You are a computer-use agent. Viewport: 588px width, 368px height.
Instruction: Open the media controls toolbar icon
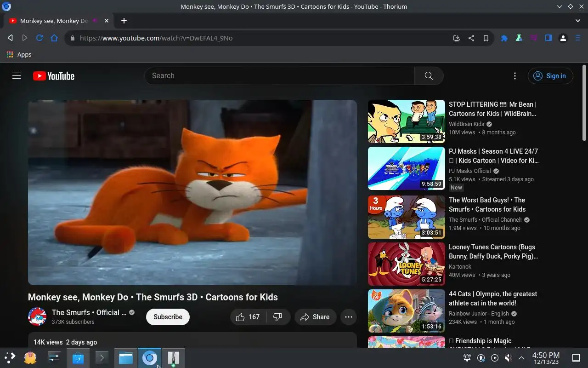pos(534,38)
